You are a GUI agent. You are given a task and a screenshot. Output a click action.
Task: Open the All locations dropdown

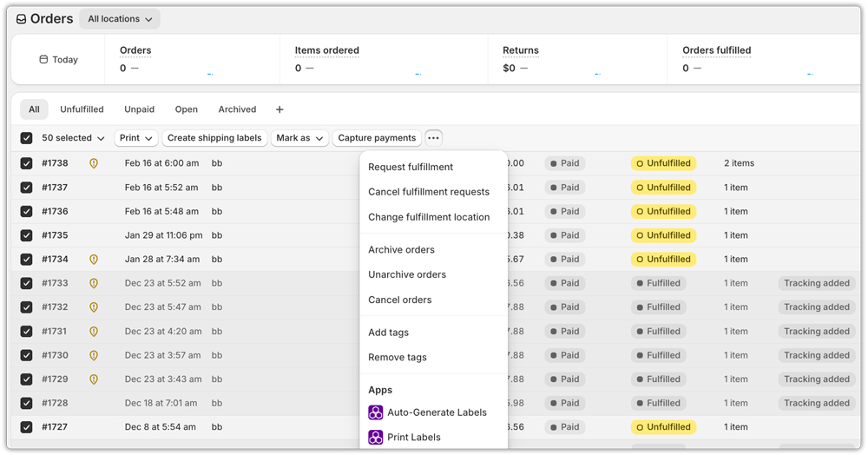pyautogui.click(x=120, y=19)
